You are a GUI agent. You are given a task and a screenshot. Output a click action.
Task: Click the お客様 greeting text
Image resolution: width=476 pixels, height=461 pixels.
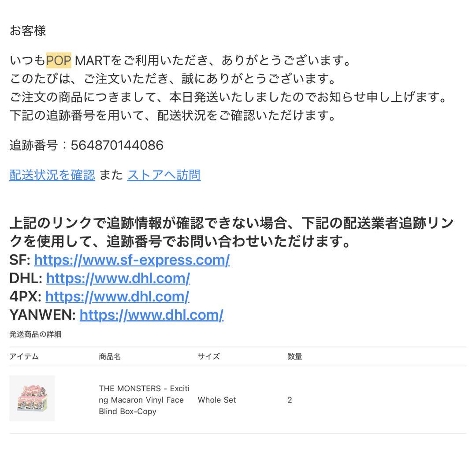click(28, 31)
